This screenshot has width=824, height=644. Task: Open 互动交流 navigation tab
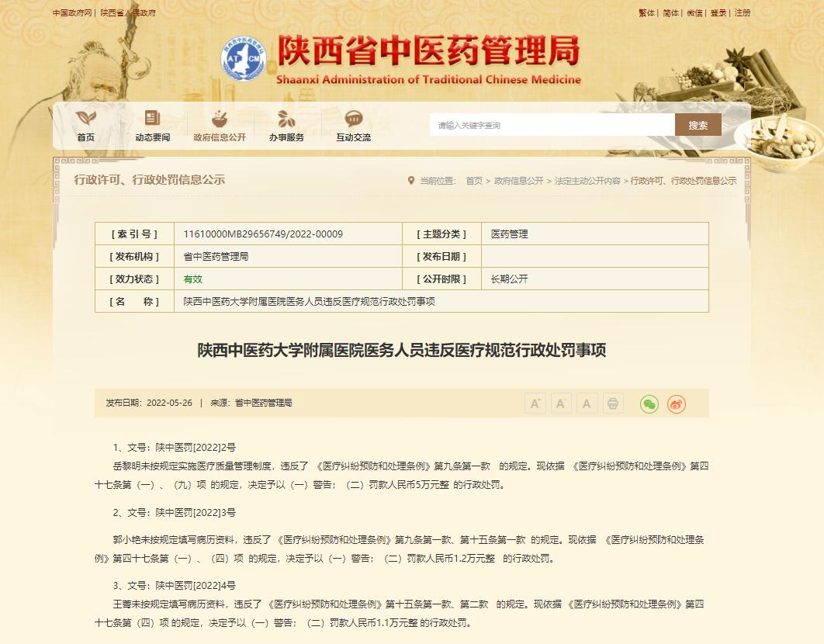pyautogui.click(x=354, y=137)
